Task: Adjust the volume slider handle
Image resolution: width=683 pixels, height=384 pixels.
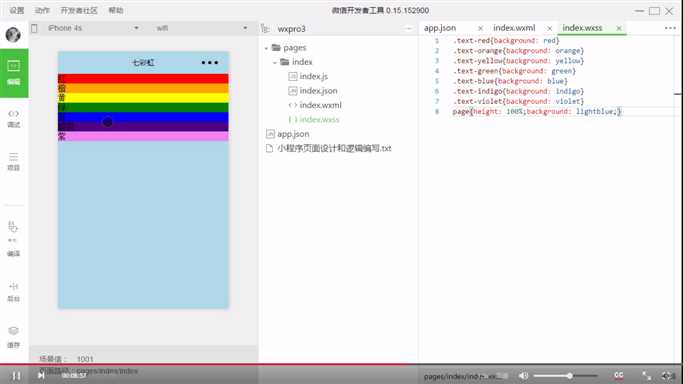Action: tap(569, 375)
